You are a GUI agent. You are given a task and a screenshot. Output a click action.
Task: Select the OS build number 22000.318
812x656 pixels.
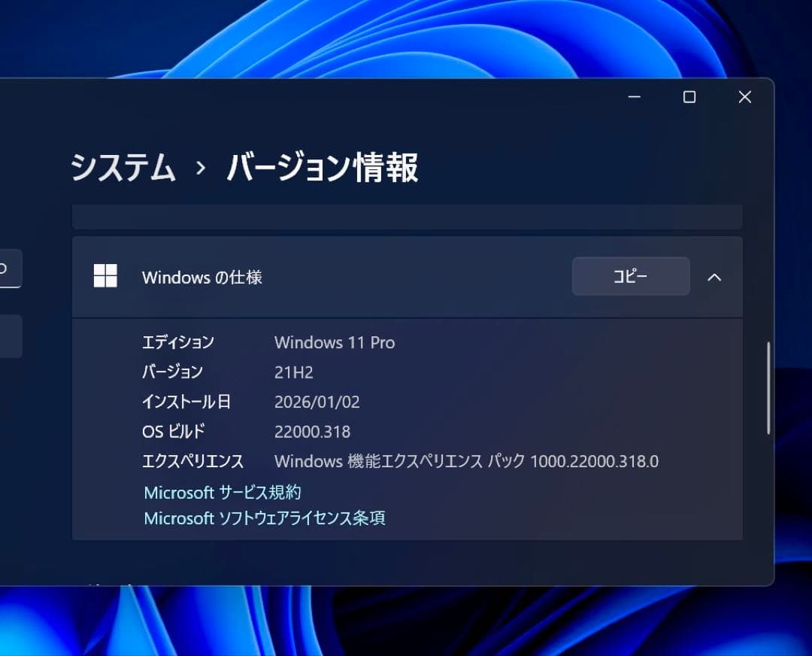tap(312, 431)
